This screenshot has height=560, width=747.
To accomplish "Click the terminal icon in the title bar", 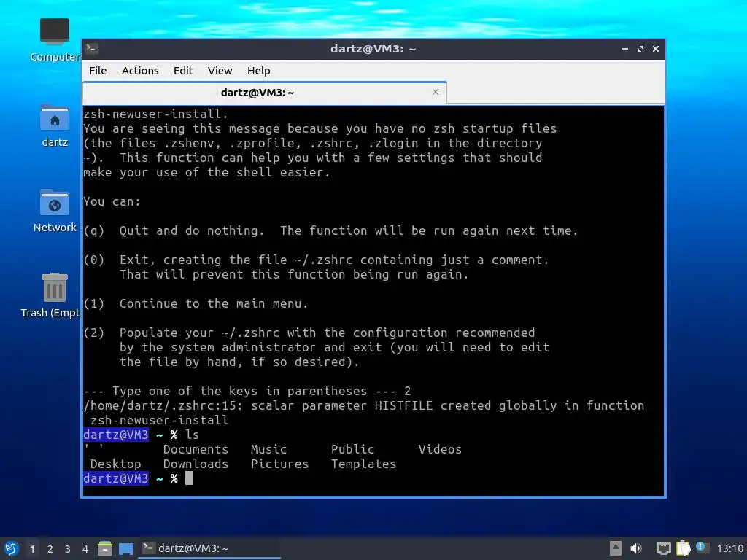I will pos(92,49).
